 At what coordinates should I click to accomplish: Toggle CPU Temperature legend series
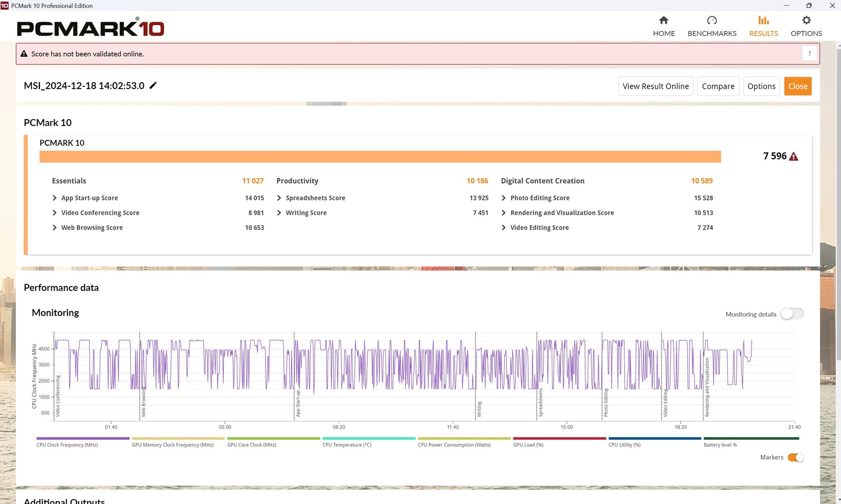point(346,444)
